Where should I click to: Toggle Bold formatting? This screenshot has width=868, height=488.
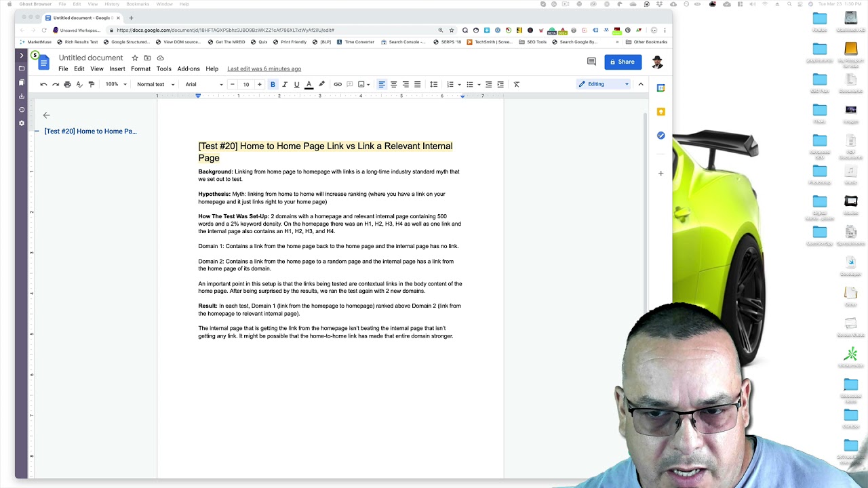273,84
